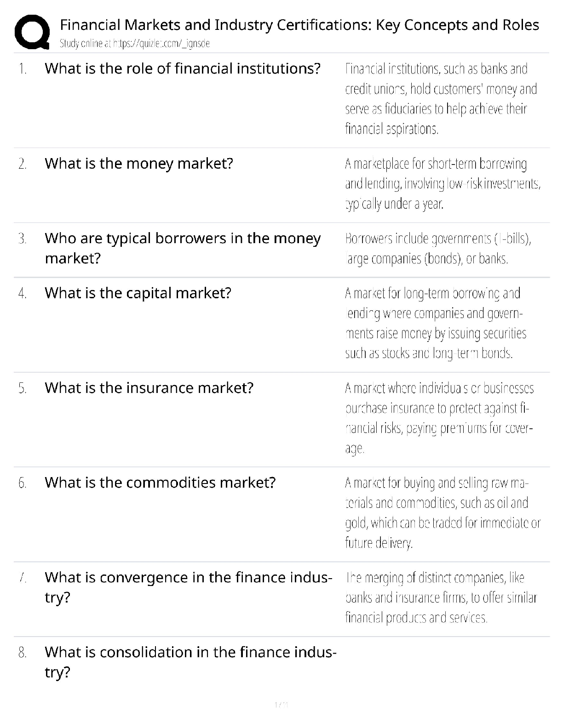Click the long-term borrowing and lending definition

click(435, 323)
